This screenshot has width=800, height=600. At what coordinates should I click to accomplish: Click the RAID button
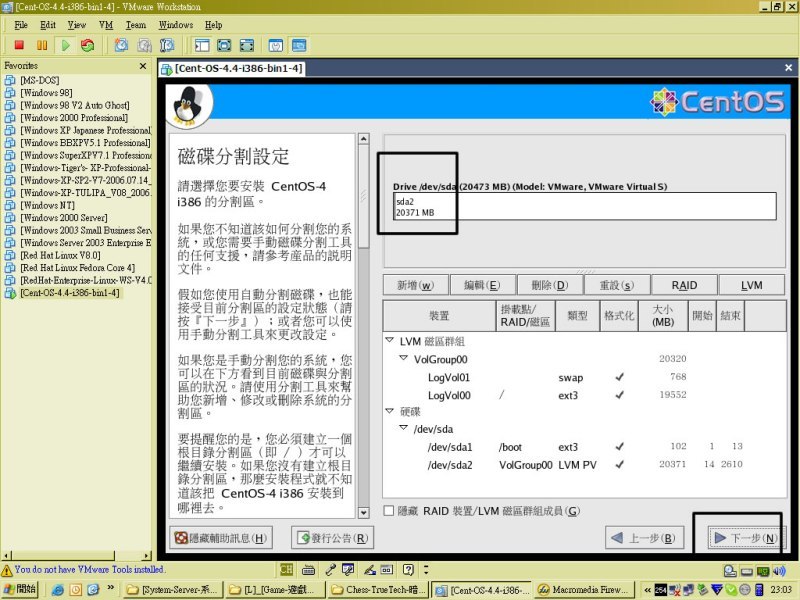pos(684,285)
